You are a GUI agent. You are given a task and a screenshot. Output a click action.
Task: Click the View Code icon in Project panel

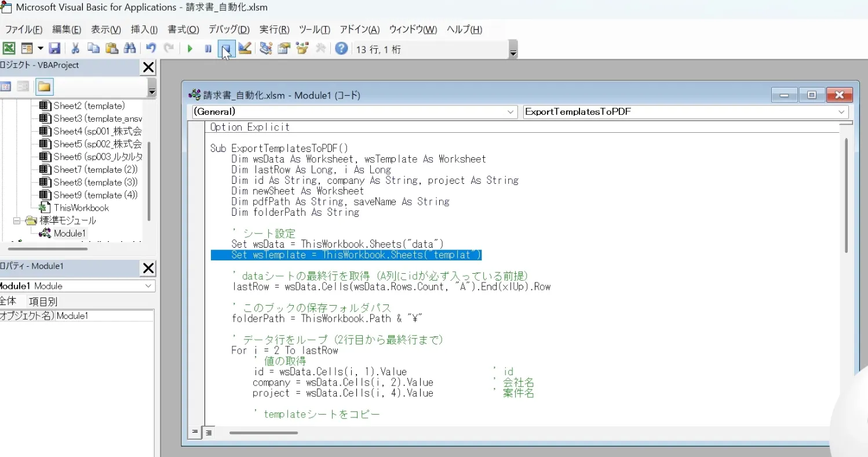click(x=6, y=87)
